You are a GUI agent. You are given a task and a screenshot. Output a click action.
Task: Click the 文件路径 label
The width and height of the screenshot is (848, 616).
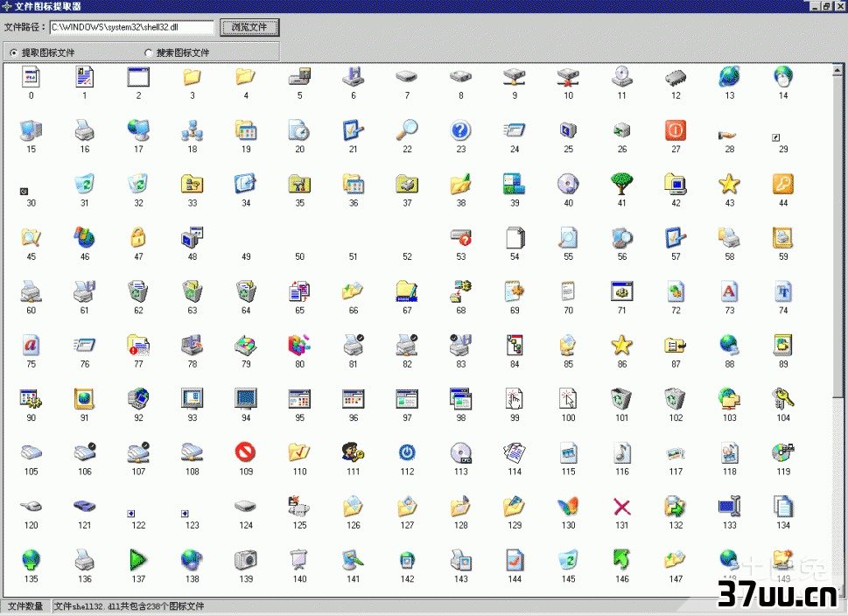[x=25, y=27]
